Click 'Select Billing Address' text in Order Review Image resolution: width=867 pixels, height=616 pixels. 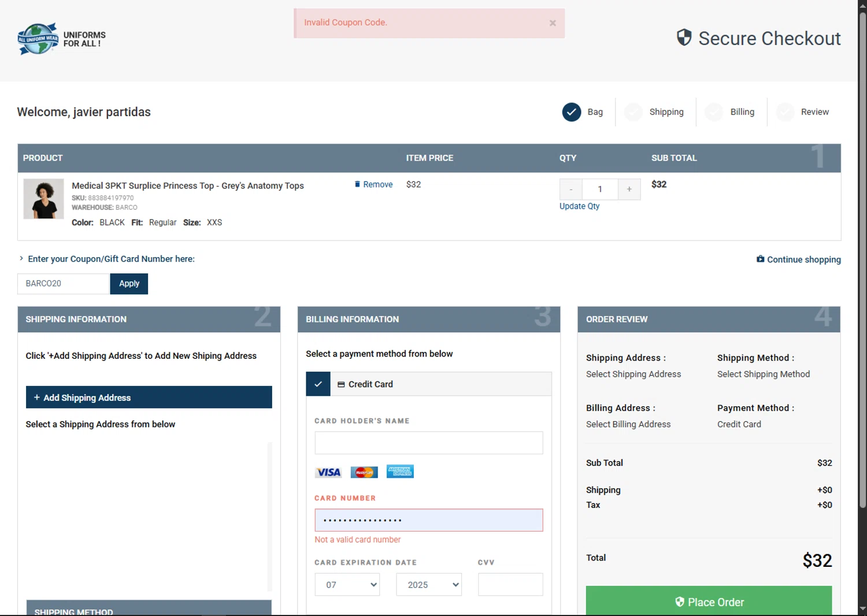point(628,424)
